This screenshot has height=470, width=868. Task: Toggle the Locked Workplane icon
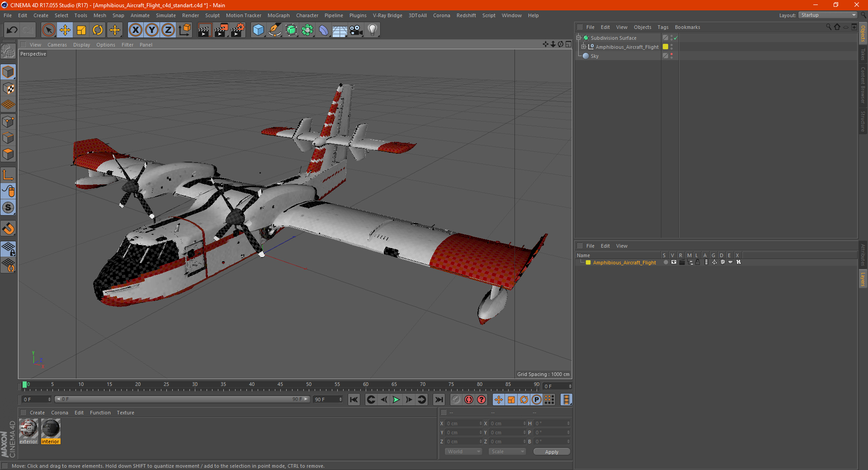[8, 249]
